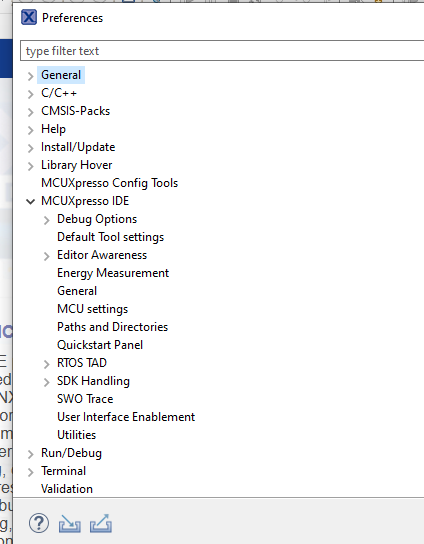Open the help question mark icon

coord(39,523)
